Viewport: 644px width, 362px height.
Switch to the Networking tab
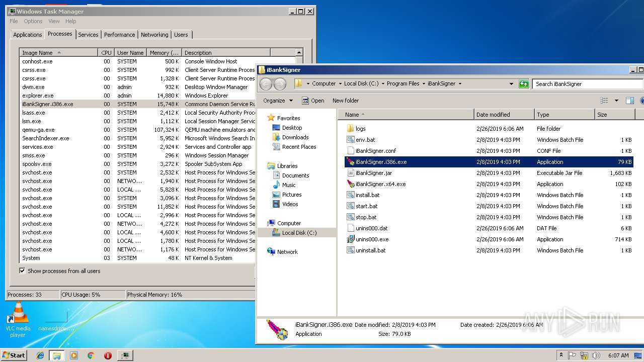[154, 35]
